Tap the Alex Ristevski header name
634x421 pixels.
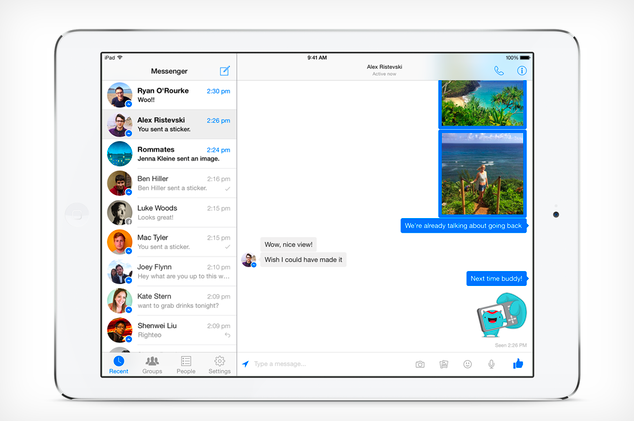[x=384, y=67]
